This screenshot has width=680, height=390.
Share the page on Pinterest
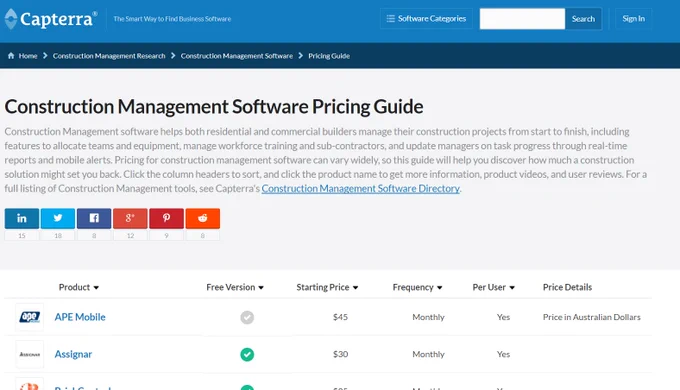click(x=167, y=218)
